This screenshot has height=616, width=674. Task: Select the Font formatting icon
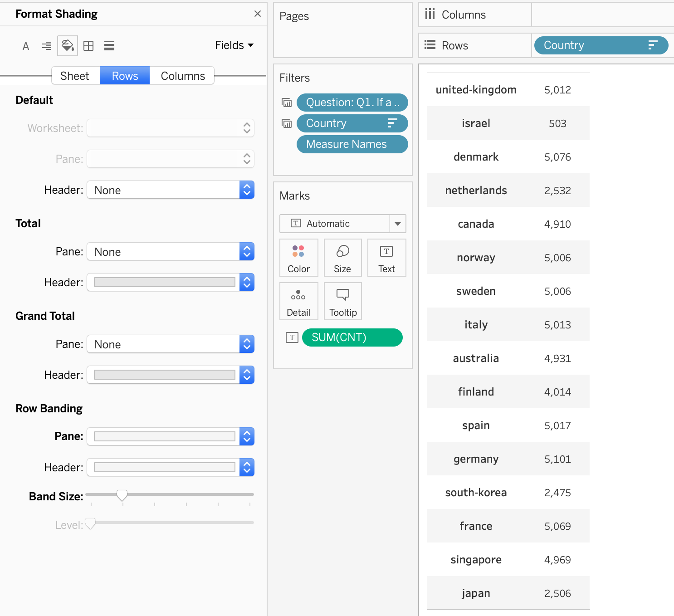tap(26, 46)
